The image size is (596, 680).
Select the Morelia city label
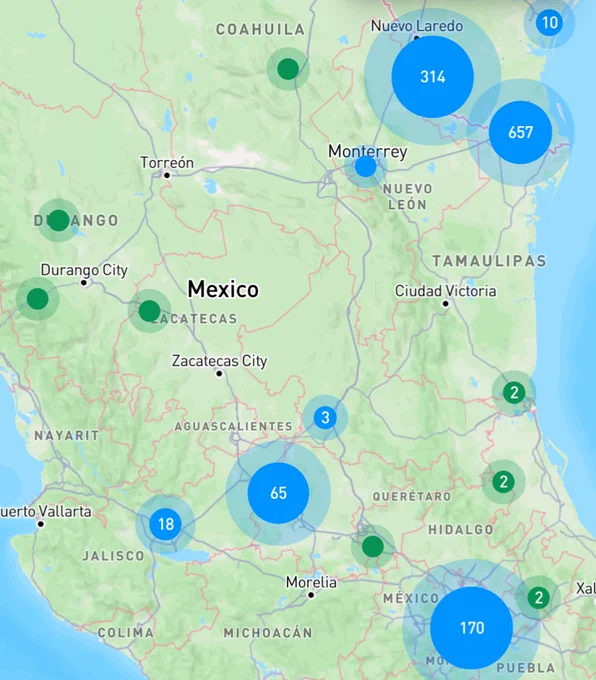[x=311, y=582]
